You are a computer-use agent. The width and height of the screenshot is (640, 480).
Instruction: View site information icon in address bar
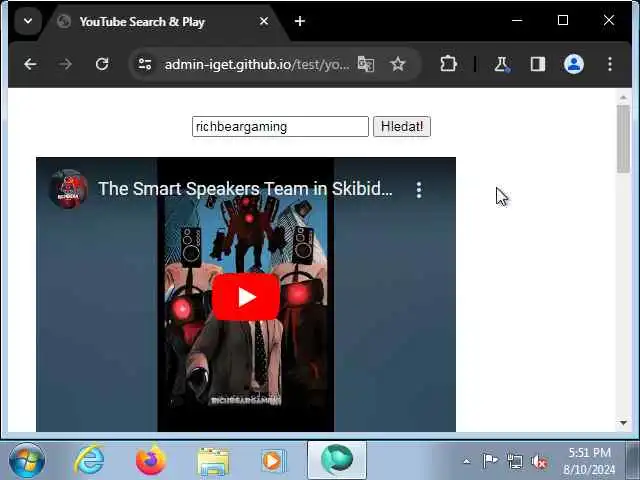(x=144, y=64)
